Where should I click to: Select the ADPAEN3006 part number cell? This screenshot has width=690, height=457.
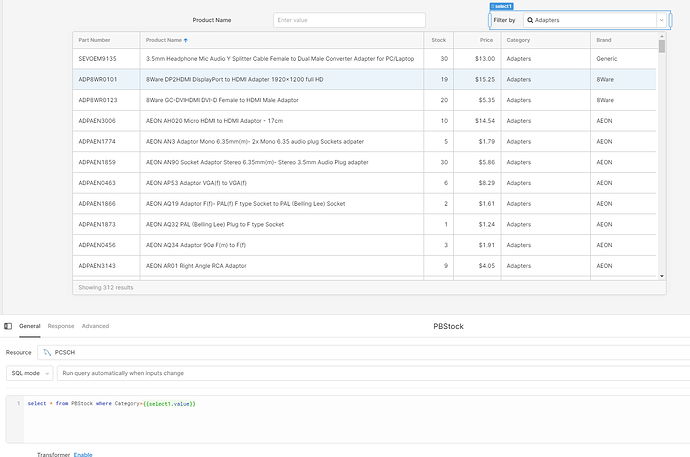(106, 121)
